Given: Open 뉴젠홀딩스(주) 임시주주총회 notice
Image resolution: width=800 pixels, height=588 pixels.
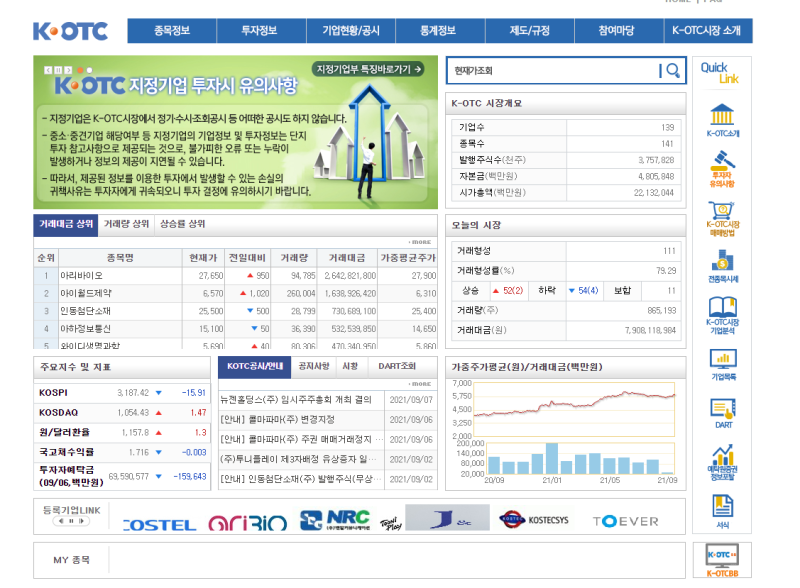Looking at the screenshot, I should [296, 400].
